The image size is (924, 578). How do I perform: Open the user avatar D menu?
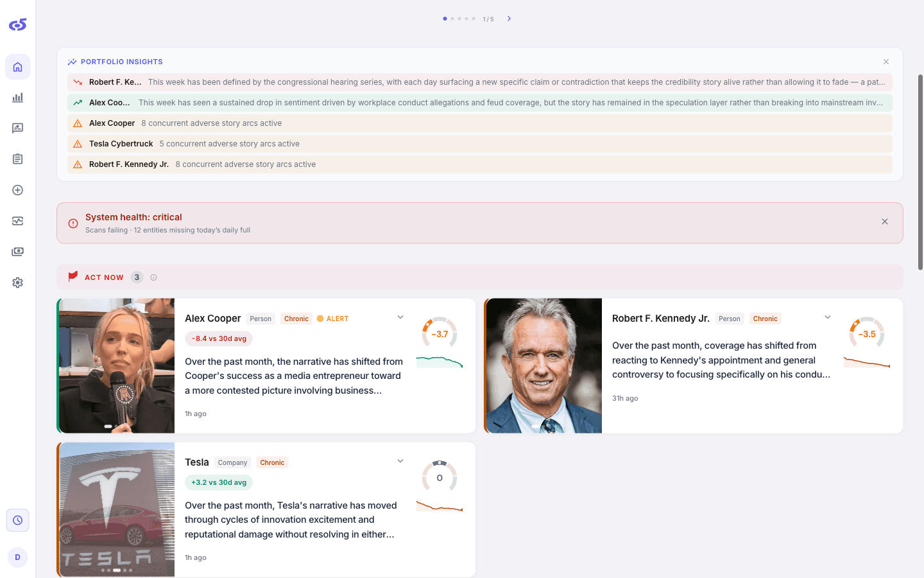(17, 557)
